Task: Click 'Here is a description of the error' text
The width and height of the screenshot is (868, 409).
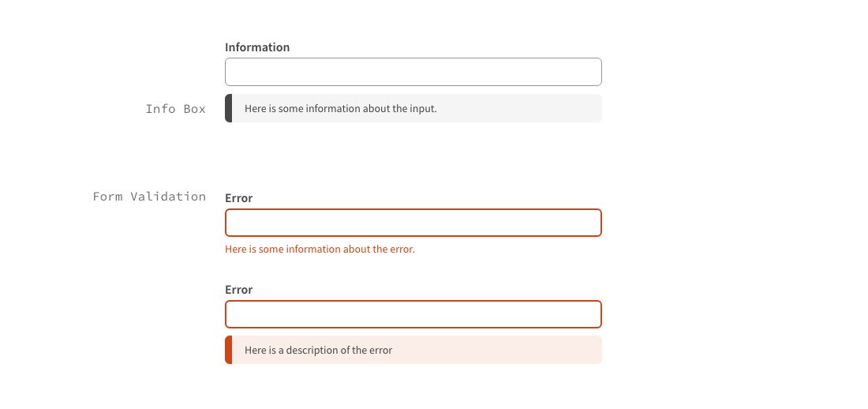Action: [x=318, y=350]
